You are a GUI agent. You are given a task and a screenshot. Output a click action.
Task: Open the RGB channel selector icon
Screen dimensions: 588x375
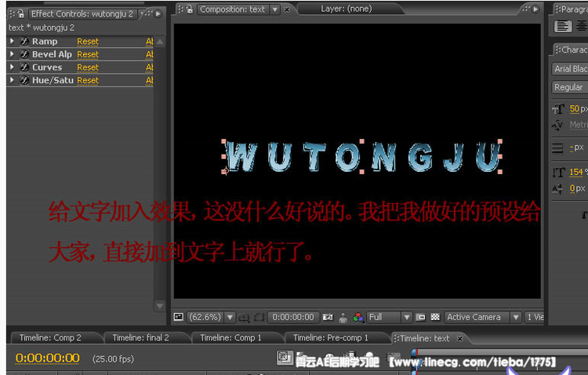click(x=358, y=318)
